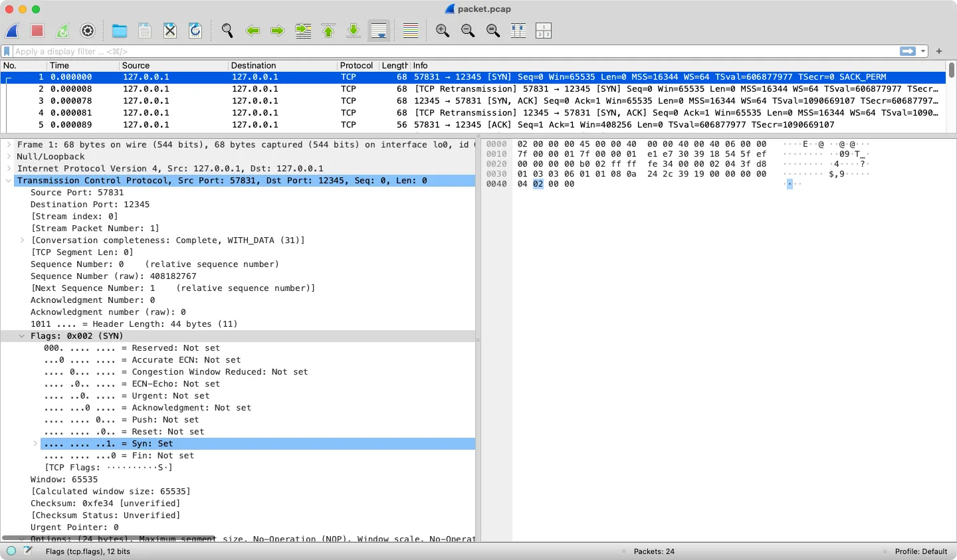
Task: Add a display filter button with plus
Action: (x=939, y=51)
